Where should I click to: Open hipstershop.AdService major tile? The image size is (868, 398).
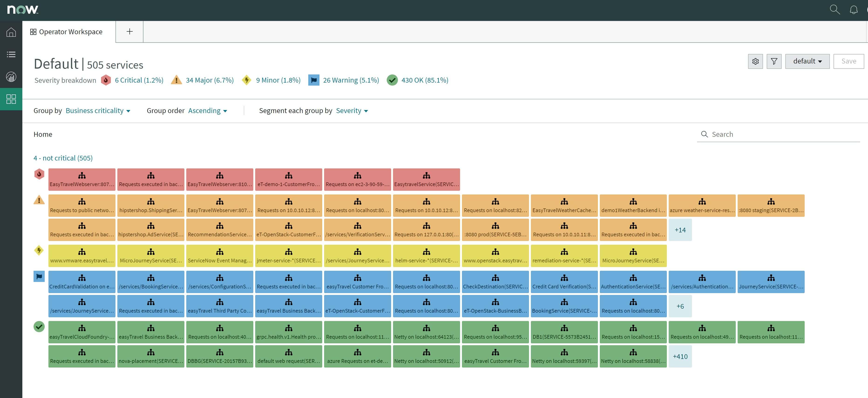coord(151,230)
